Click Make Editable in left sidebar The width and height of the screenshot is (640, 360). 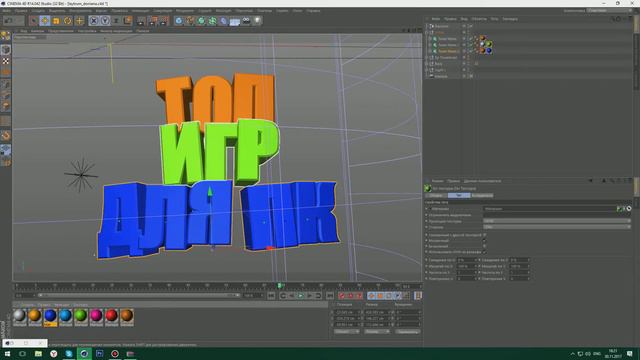pos(6,36)
